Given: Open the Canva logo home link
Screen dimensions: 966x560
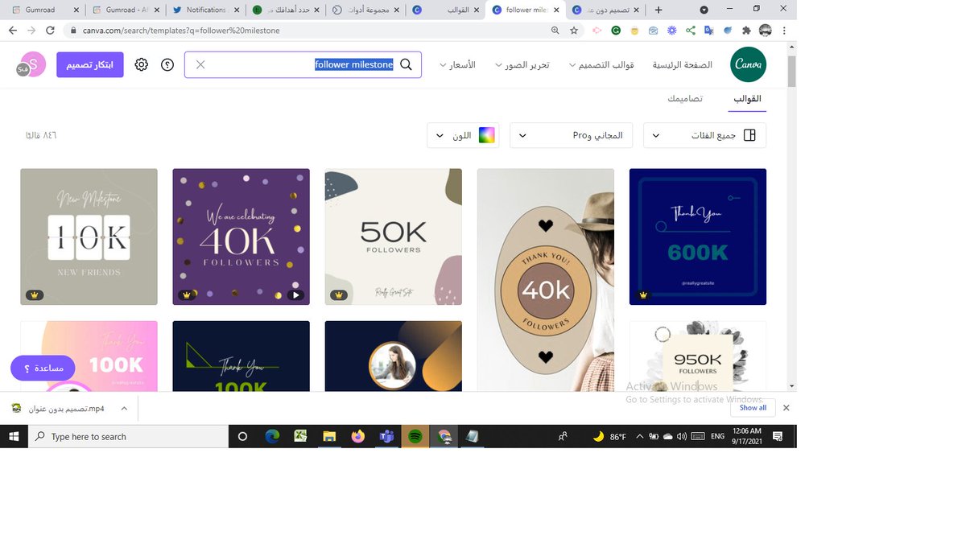Looking at the screenshot, I should (748, 64).
